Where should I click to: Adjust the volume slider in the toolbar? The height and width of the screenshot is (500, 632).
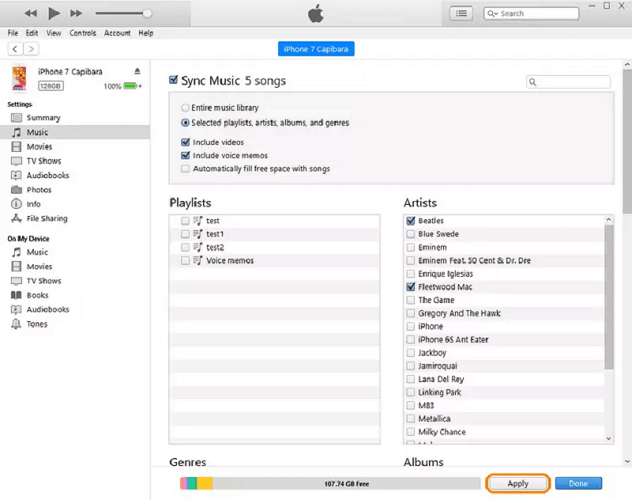pyautogui.click(x=147, y=13)
